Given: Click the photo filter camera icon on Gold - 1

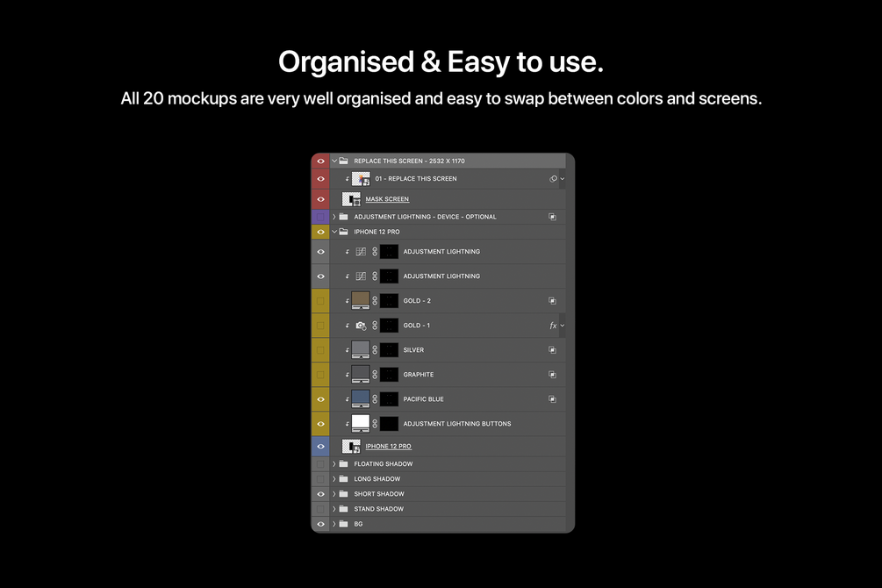Looking at the screenshot, I should (x=361, y=326).
